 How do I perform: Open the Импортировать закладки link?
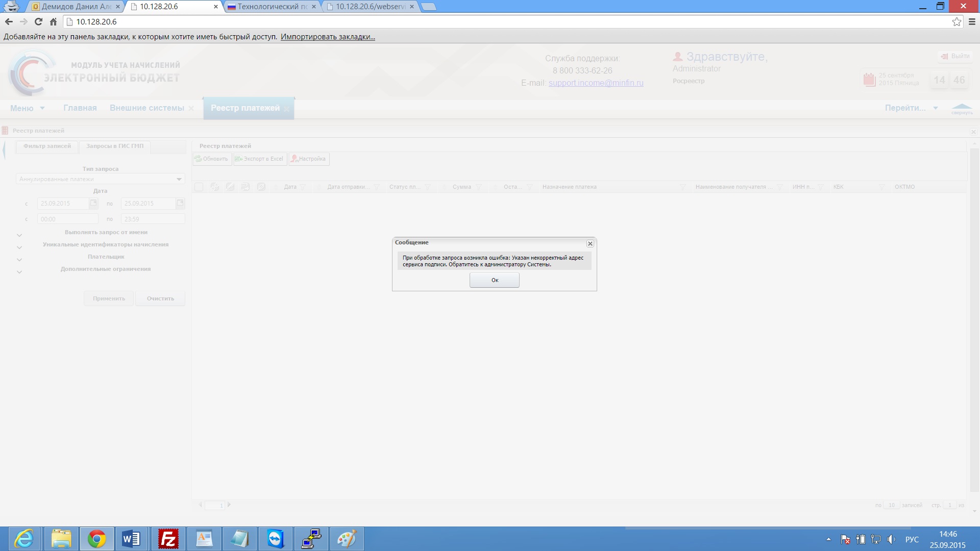(x=328, y=37)
